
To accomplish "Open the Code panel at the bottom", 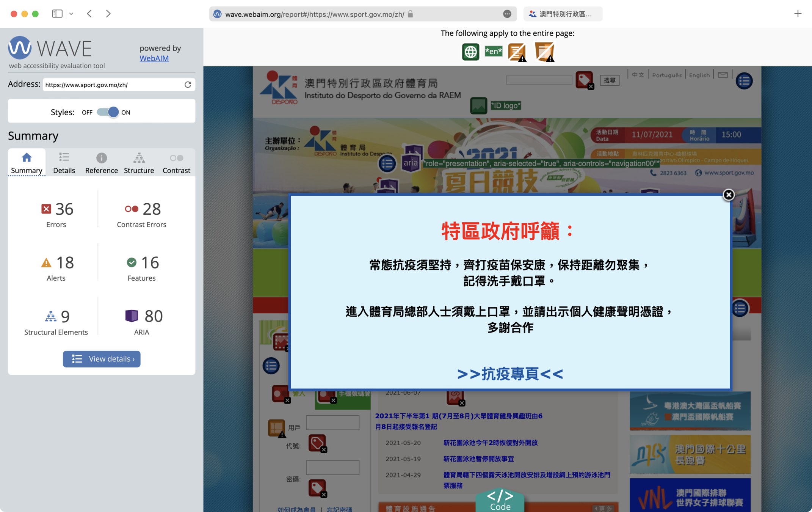I will coord(500,501).
